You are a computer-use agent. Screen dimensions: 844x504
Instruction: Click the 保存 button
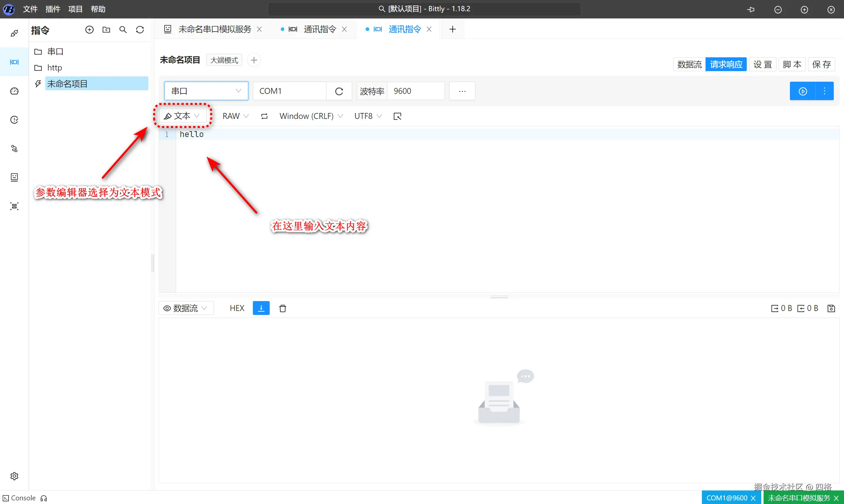tap(821, 64)
